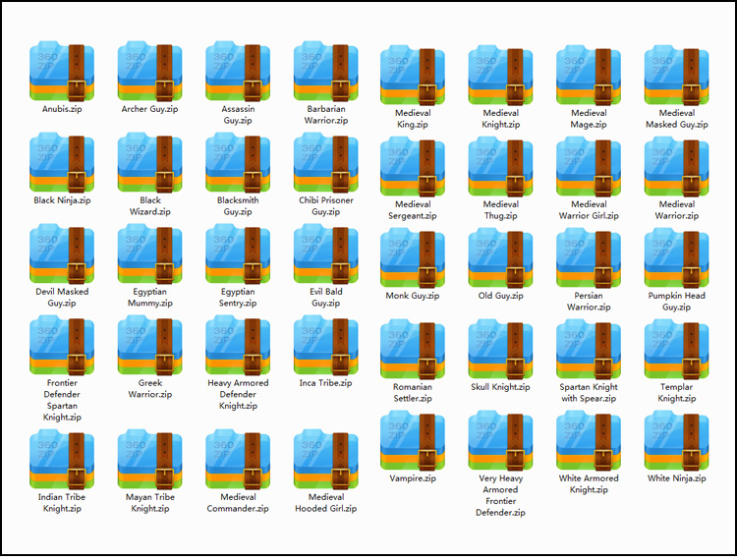737x560 pixels.
Task: Click the 'Egyptian Mummy.zip' file name
Action: pos(150,298)
